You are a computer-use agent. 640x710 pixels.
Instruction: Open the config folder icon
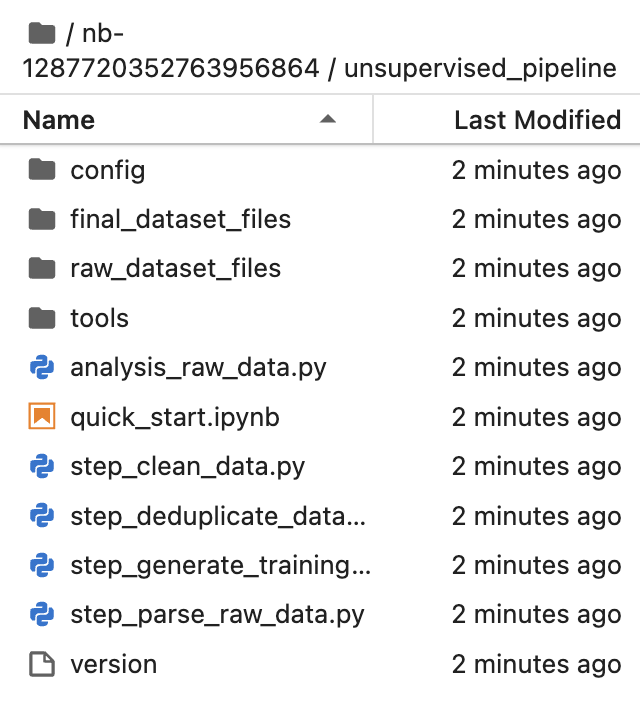[x=42, y=170]
